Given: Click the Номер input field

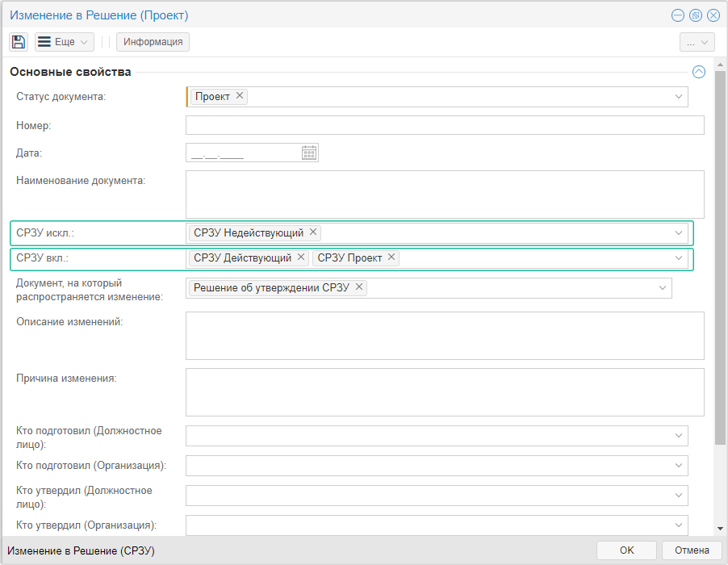Looking at the screenshot, I should 444,125.
